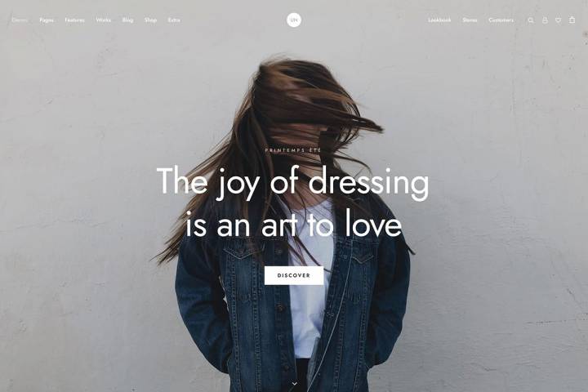
Task: Open the Pages menu
Action: [x=47, y=20]
